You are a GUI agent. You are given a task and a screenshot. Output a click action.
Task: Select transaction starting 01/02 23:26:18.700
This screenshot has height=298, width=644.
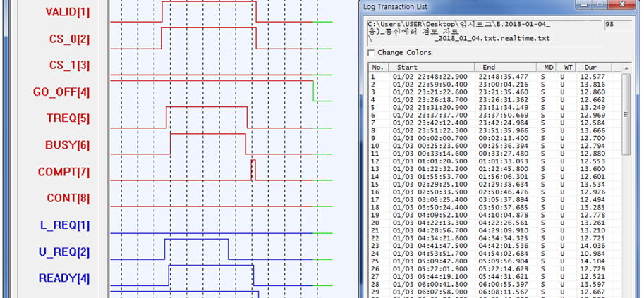495,100
